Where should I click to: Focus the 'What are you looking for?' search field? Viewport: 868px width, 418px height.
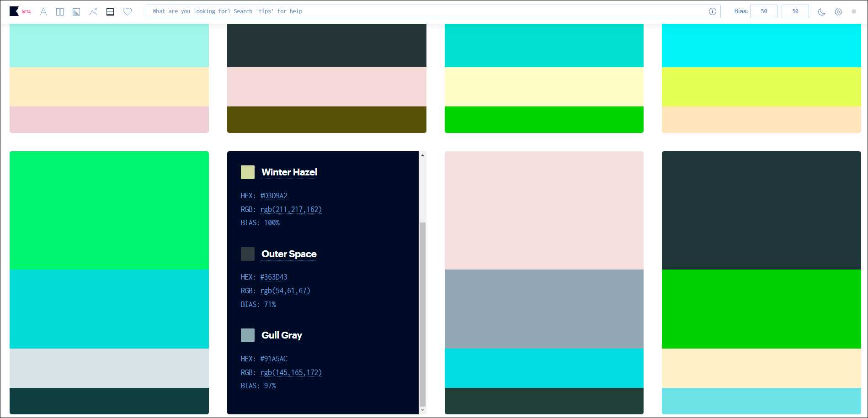pyautogui.click(x=425, y=11)
